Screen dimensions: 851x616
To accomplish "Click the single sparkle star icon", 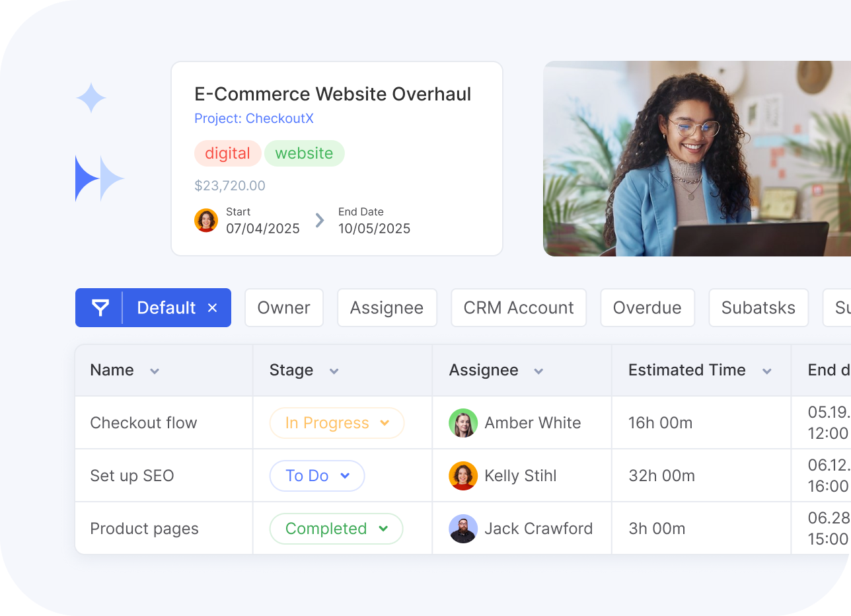I will (x=91, y=98).
